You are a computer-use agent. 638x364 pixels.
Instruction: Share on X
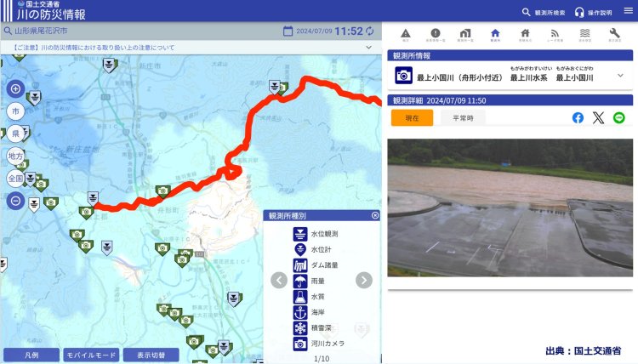(x=598, y=118)
